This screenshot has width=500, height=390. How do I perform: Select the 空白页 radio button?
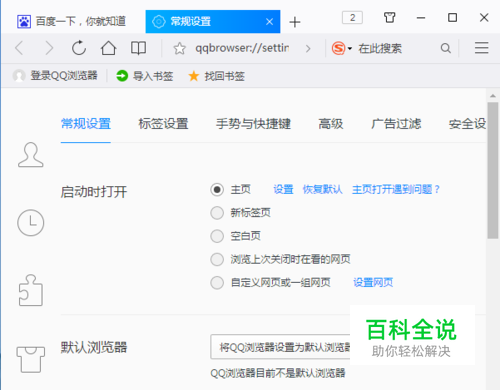tap(217, 236)
